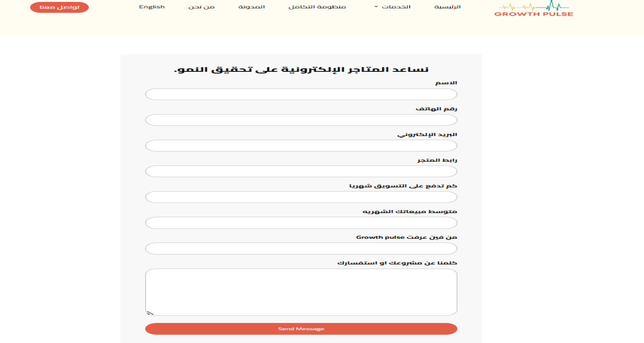Click the form heading نساعد المتاجر الإلكترونية
644x343 pixels.
[x=301, y=69]
